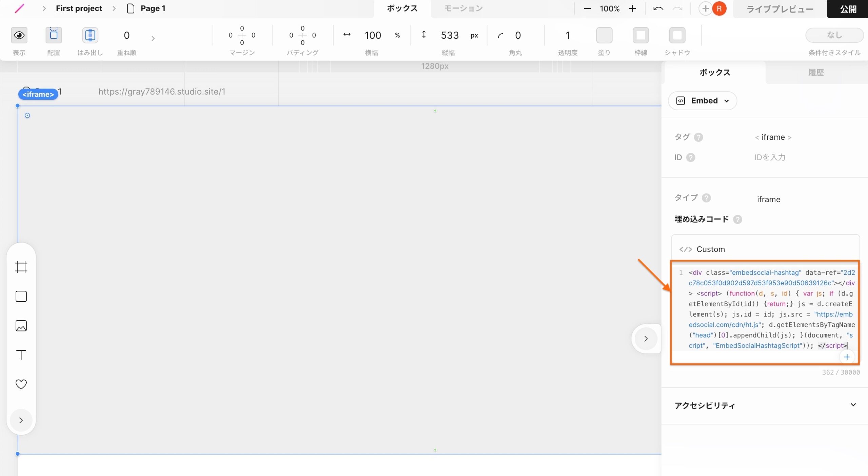
Task: Open the heart favorites tool
Action: 21,384
